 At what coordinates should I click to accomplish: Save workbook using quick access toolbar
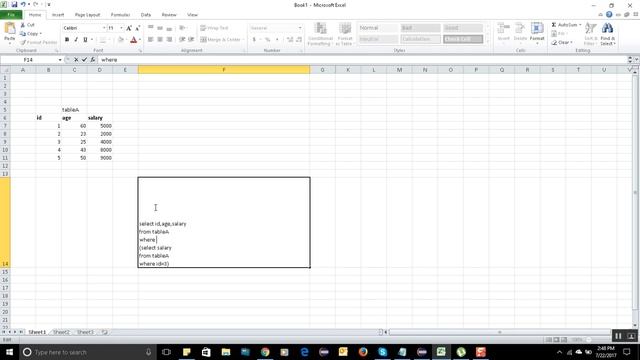(x=14, y=4)
